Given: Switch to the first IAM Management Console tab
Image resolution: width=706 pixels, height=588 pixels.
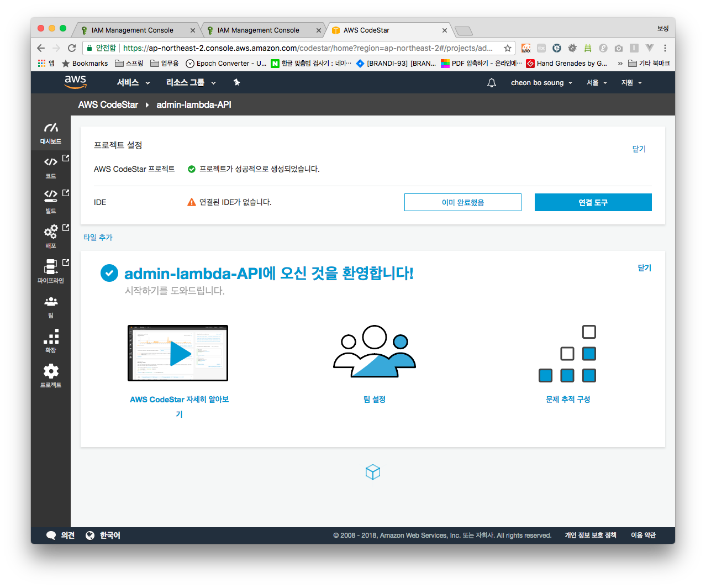Looking at the screenshot, I should click(133, 30).
